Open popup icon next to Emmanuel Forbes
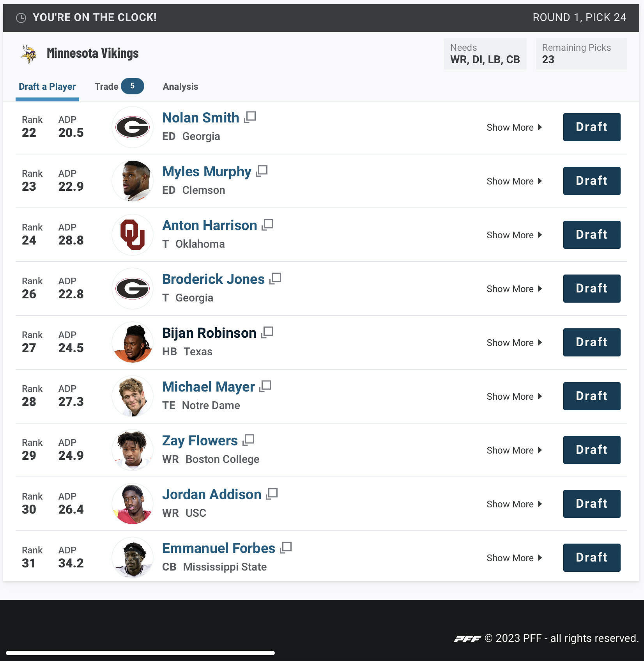 pos(286,548)
